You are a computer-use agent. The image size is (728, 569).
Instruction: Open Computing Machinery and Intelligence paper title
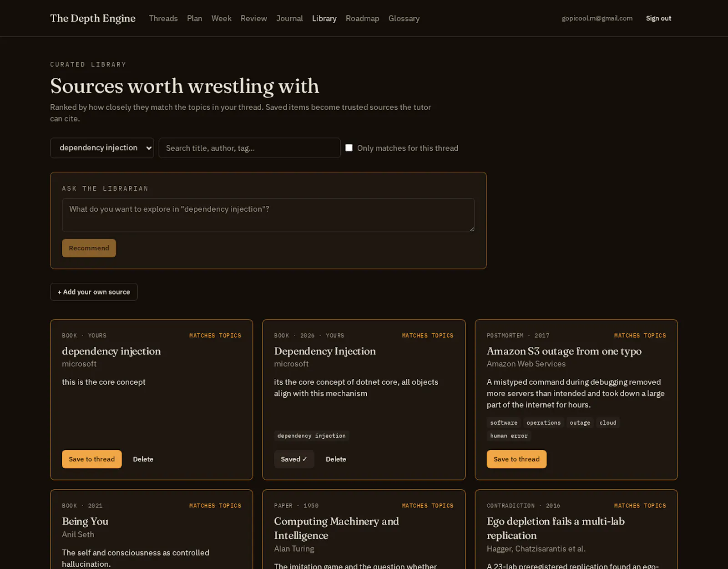[x=337, y=528]
